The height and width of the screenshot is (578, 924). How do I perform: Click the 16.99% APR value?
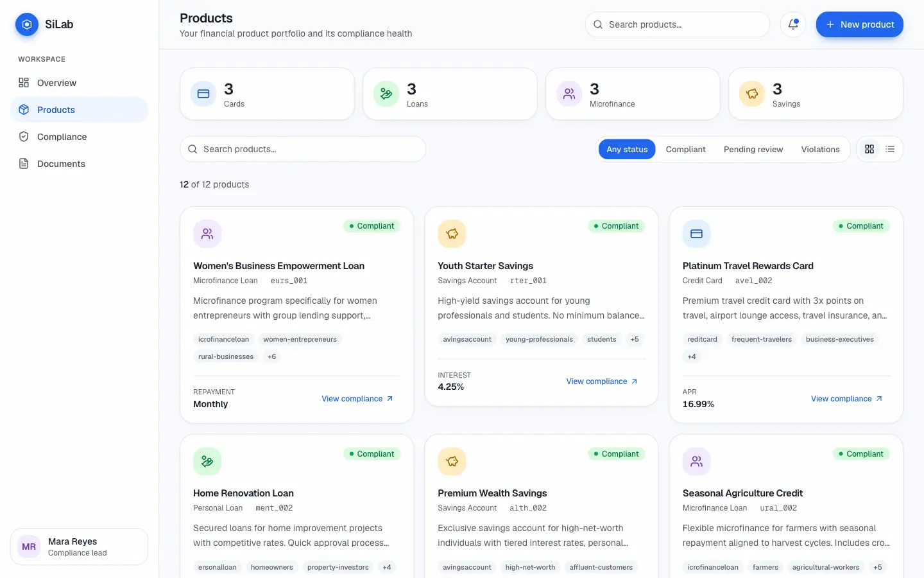click(x=698, y=404)
